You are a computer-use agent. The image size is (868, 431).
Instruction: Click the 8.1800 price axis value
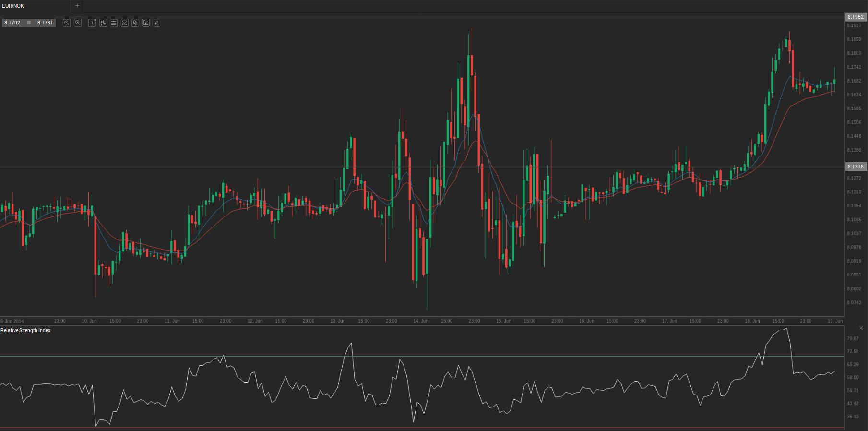(854, 53)
